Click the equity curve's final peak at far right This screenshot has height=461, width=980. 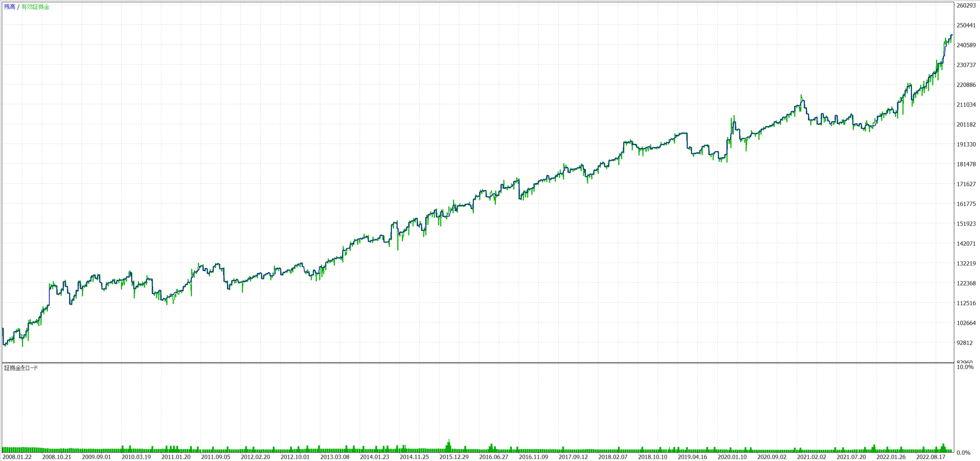[x=952, y=36]
